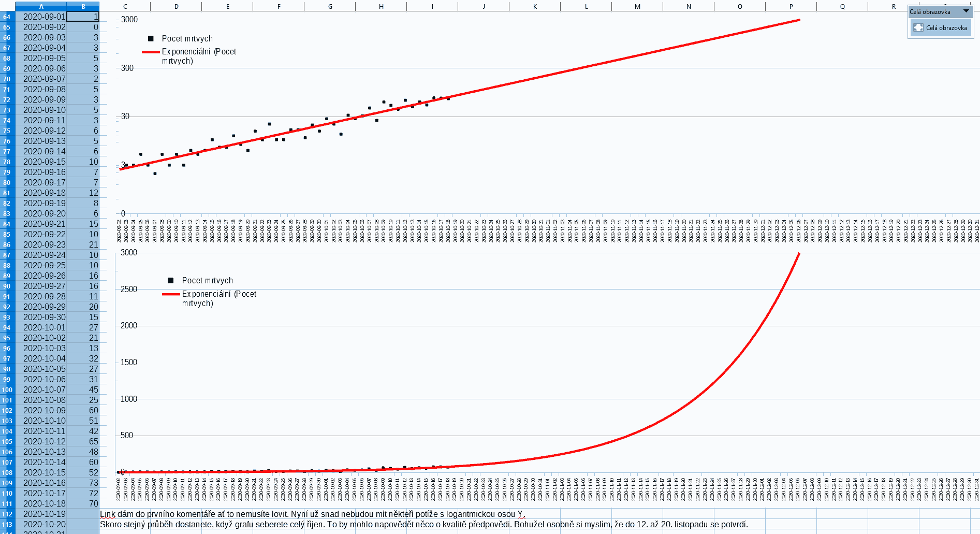The width and height of the screenshot is (980, 534).
Task: Select column K header
Action: pyautogui.click(x=535, y=7)
